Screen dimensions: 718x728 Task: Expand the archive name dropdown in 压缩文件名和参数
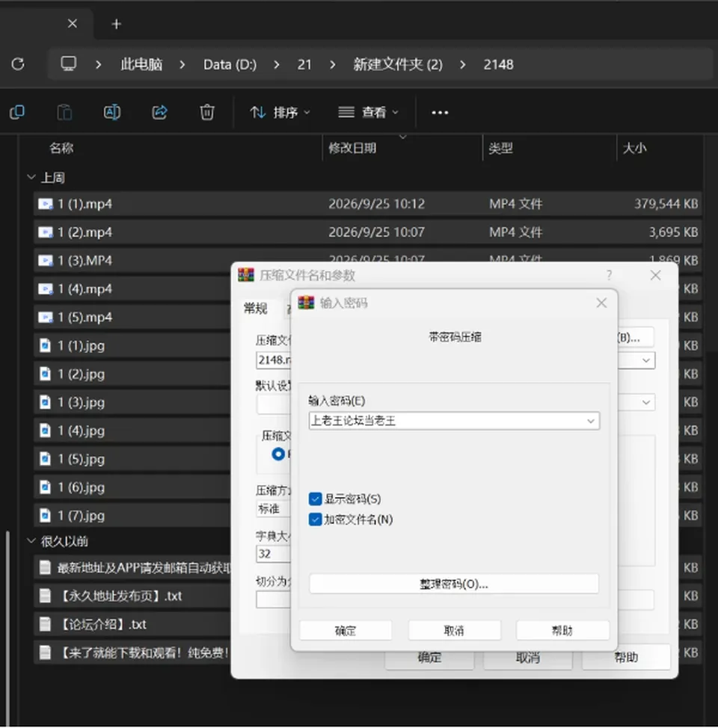click(646, 360)
